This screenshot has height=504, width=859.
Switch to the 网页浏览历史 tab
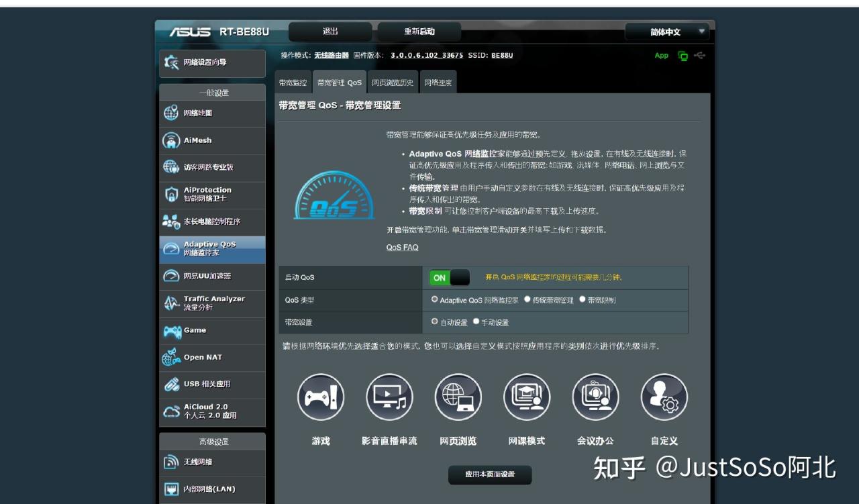393,83
